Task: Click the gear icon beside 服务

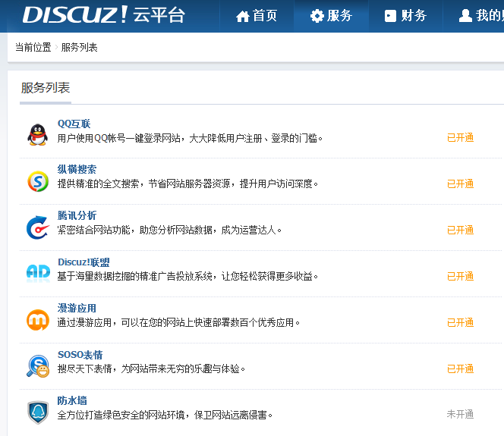Action: point(317,16)
